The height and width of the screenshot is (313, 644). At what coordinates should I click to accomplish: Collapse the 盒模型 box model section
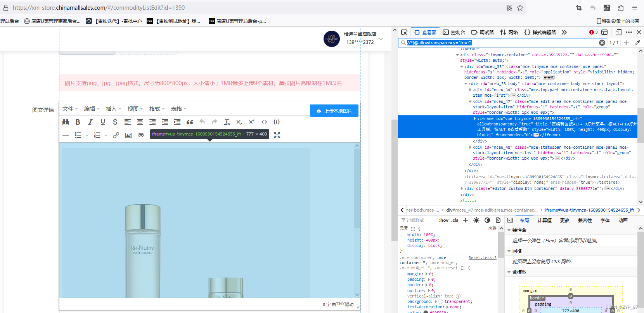[509, 272]
